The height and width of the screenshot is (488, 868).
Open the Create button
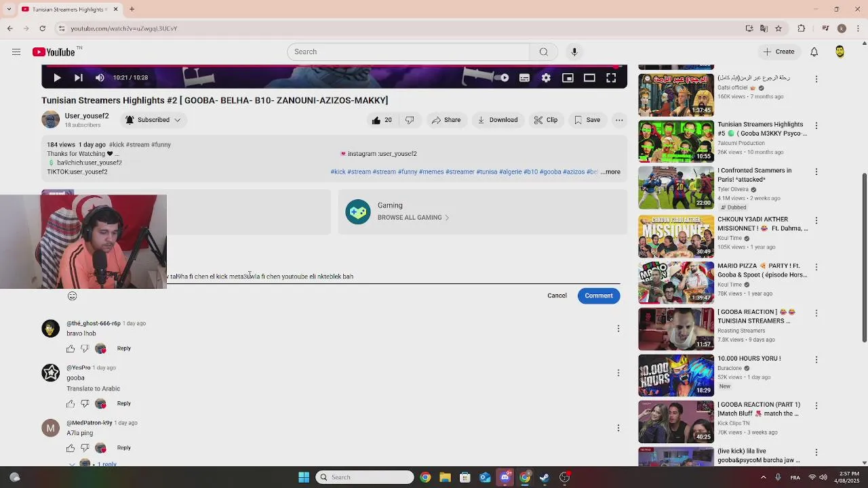point(778,52)
